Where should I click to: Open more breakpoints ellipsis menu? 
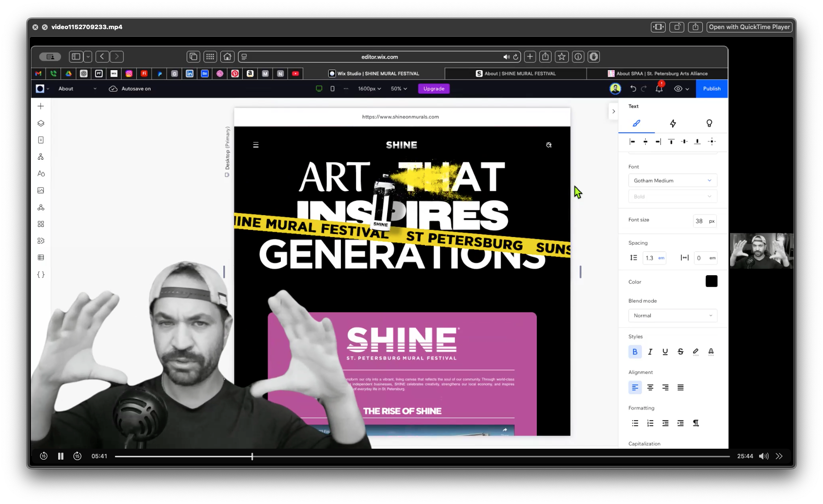(346, 89)
